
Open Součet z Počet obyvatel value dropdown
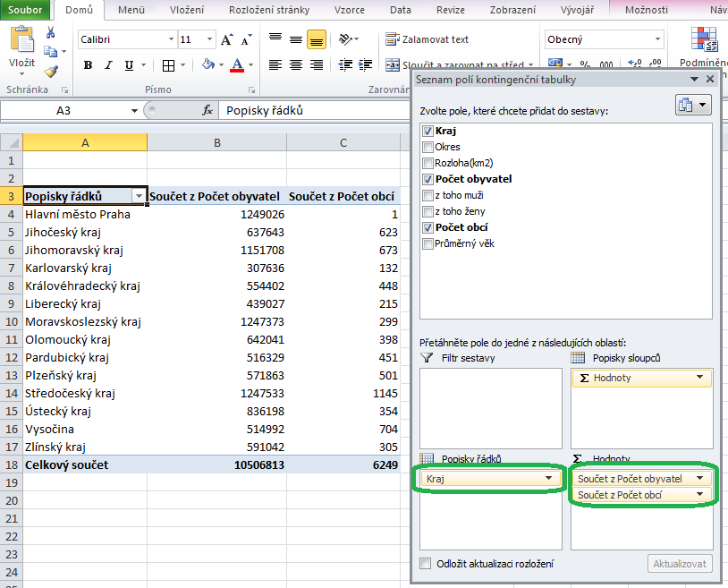tap(699, 479)
